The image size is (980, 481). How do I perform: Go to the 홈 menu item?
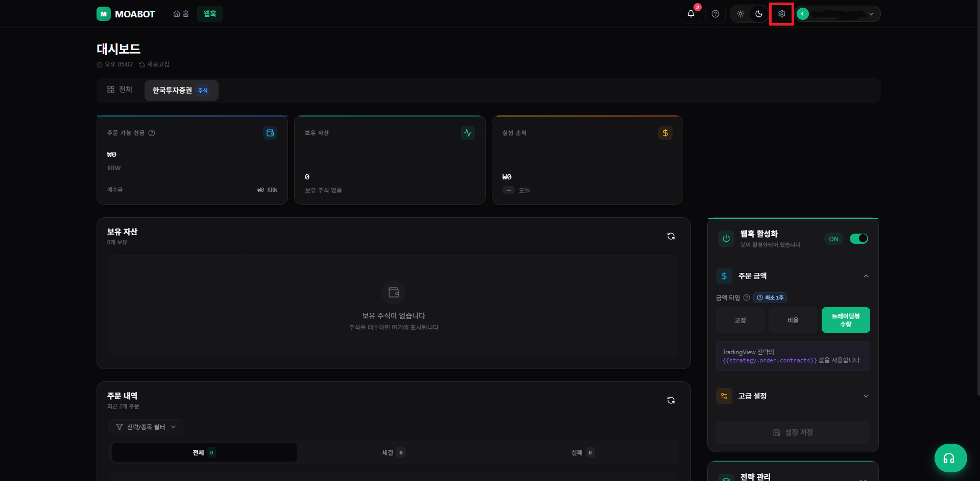pos(181,14)
